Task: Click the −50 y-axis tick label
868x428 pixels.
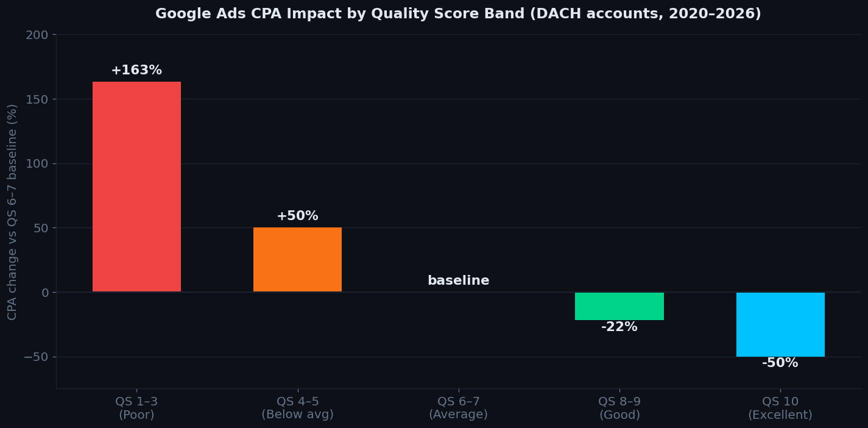Action: [35, 357]
